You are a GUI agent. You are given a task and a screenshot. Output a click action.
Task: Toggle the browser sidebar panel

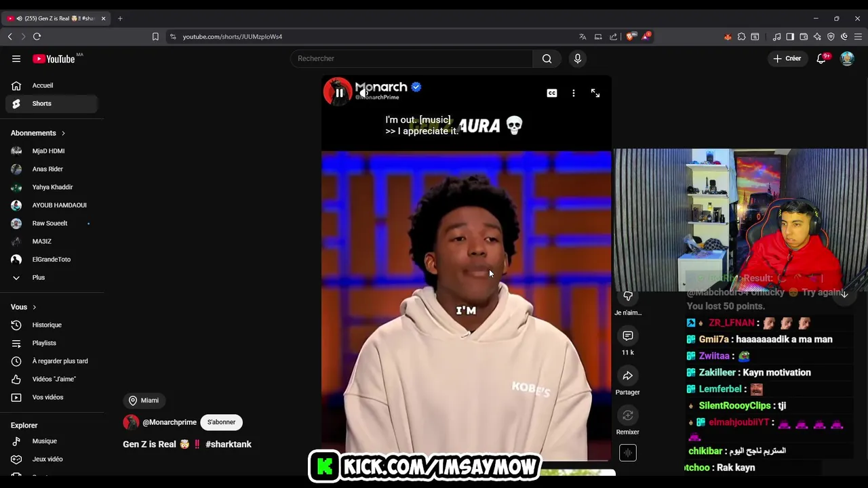[x=790, y=37]
